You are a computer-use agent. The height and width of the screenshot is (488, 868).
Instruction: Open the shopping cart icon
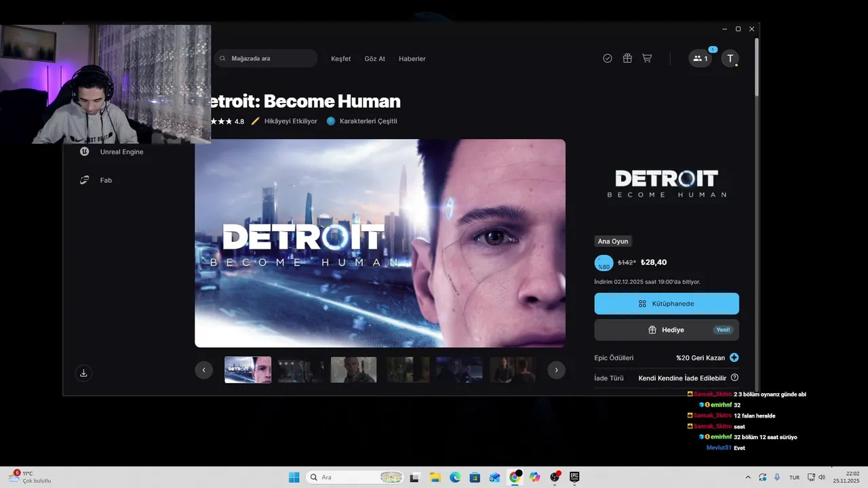coord(647,58)
